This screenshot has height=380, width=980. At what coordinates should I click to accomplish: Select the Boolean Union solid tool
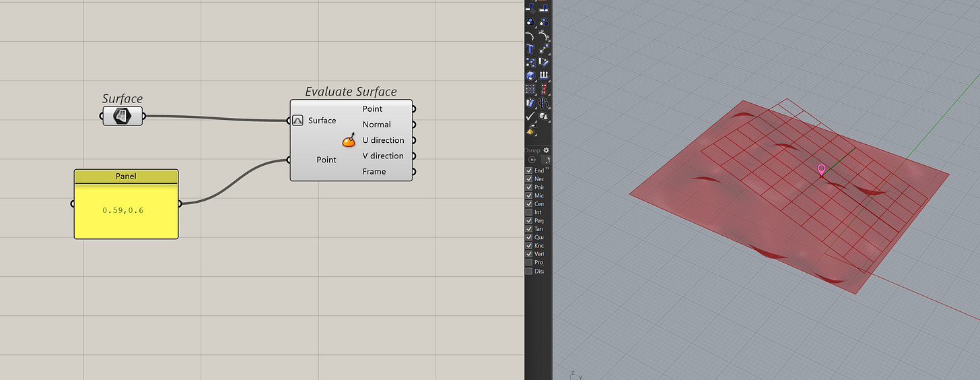click(x=530, y=74)
